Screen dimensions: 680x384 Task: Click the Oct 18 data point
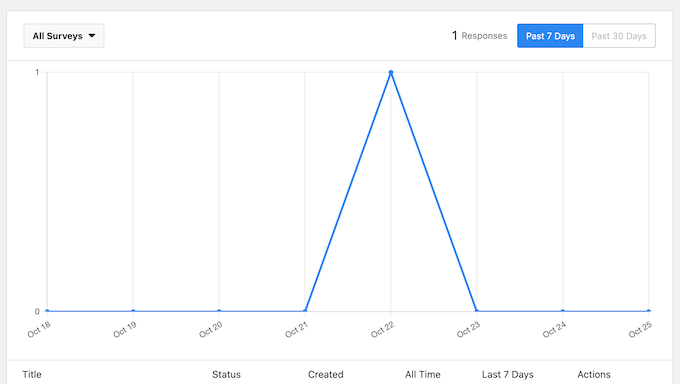(x=47, y=311)
